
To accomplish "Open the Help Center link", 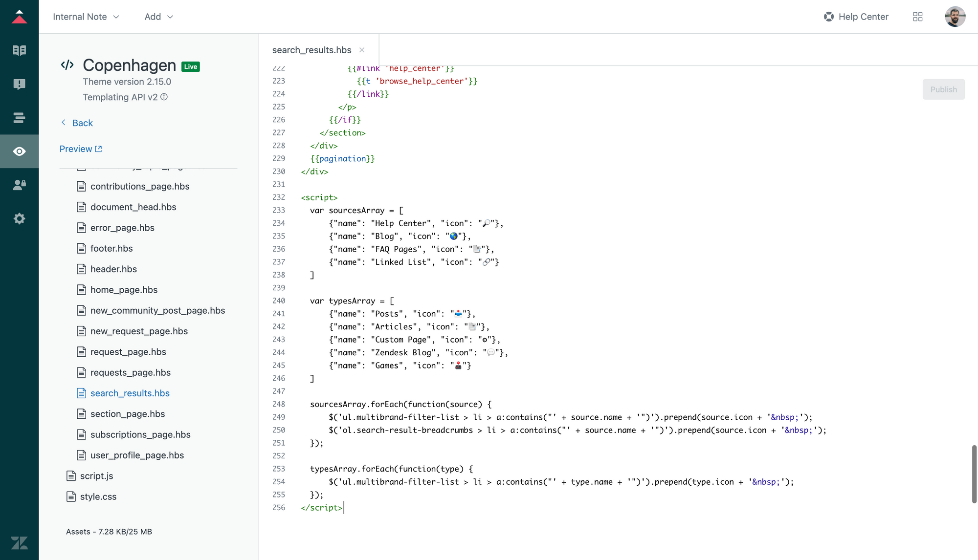I will click(x=856, y=17).
